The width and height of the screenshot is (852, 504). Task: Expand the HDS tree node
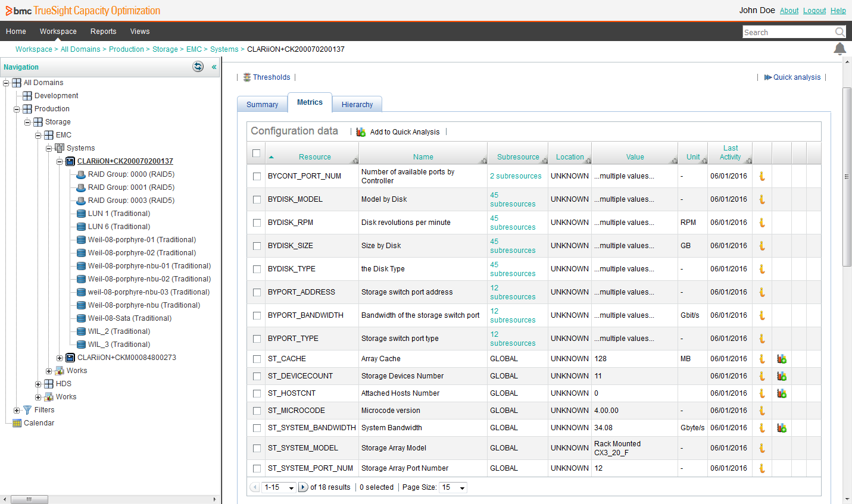pyautogui.click(x=38, y=384)
